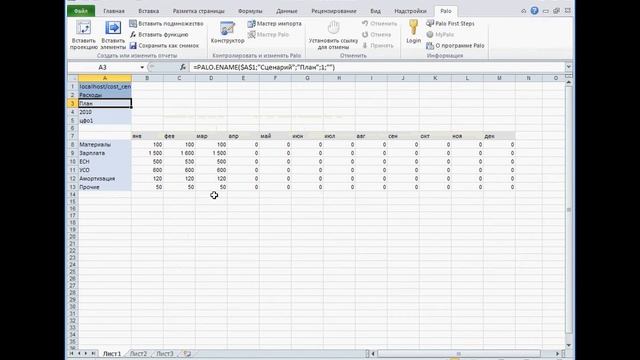The width and height of the screenshot is (640, 360).
Task: Click horizontal scrollbar left arrow
Action: [373, 353]
